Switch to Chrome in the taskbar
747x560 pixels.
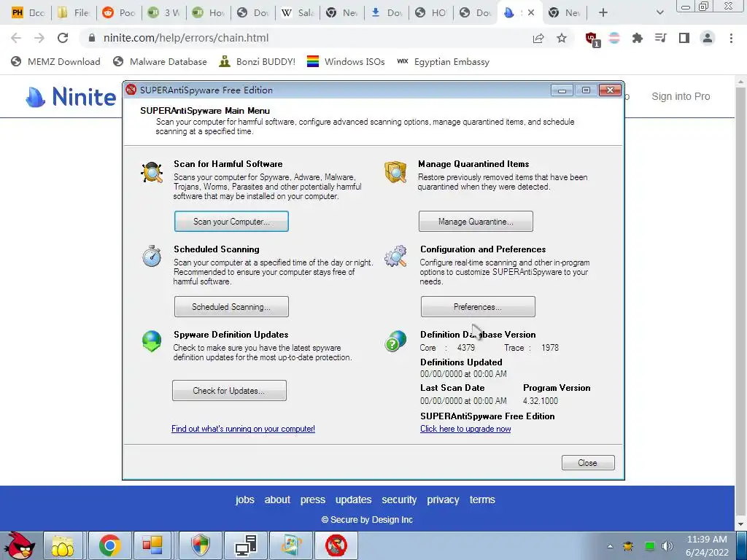click(x=110, y=545)
